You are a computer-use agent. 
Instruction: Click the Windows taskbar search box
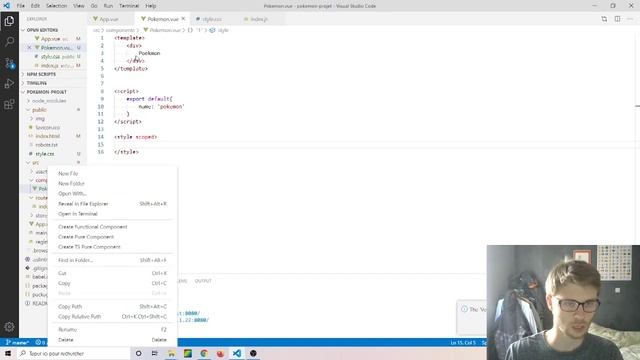(73, 353)
